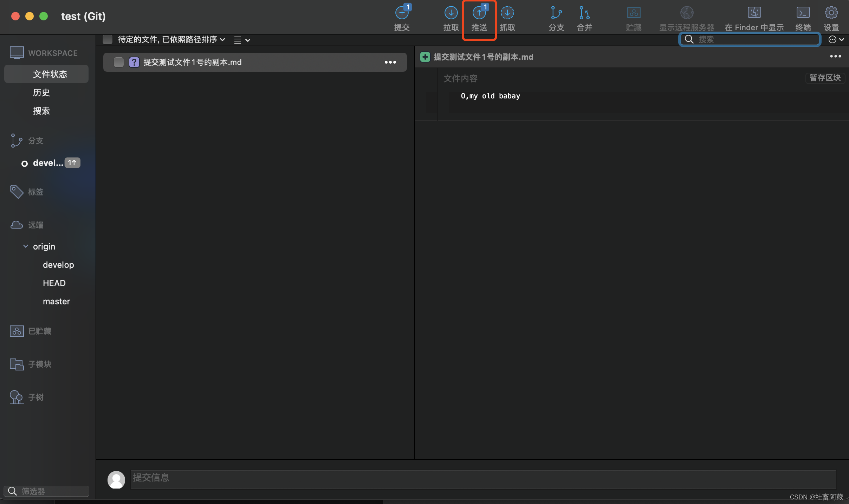Click the 提交 (Commit) toolbar icon
The image size is (849, 504).
click(402, 13)
